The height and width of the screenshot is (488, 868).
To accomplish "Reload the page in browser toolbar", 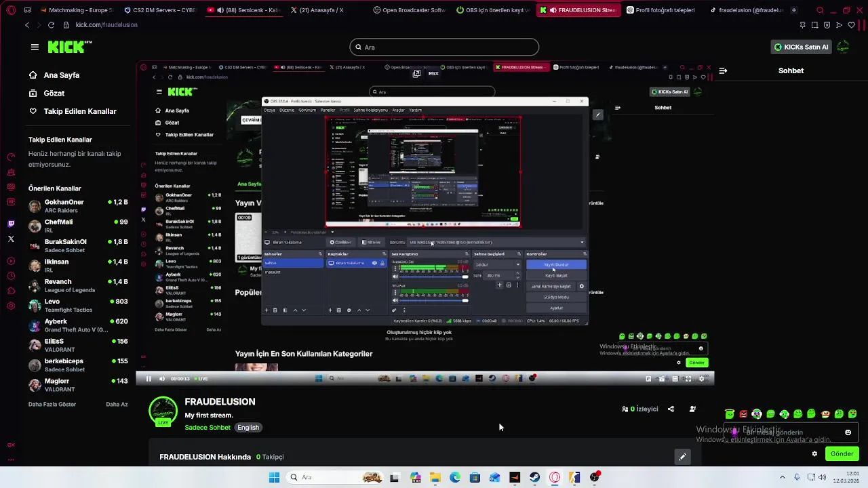I will coord(51,25).
